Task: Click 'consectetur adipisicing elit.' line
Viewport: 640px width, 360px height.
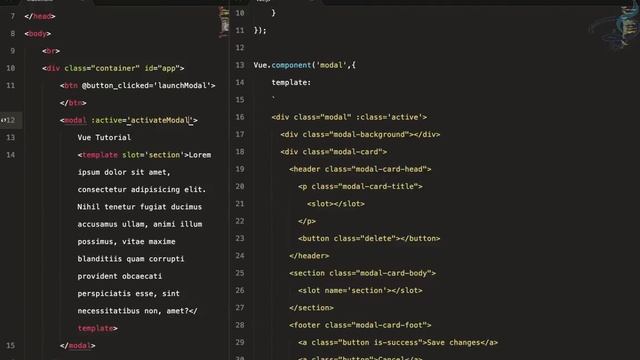Action: (142, 190)
